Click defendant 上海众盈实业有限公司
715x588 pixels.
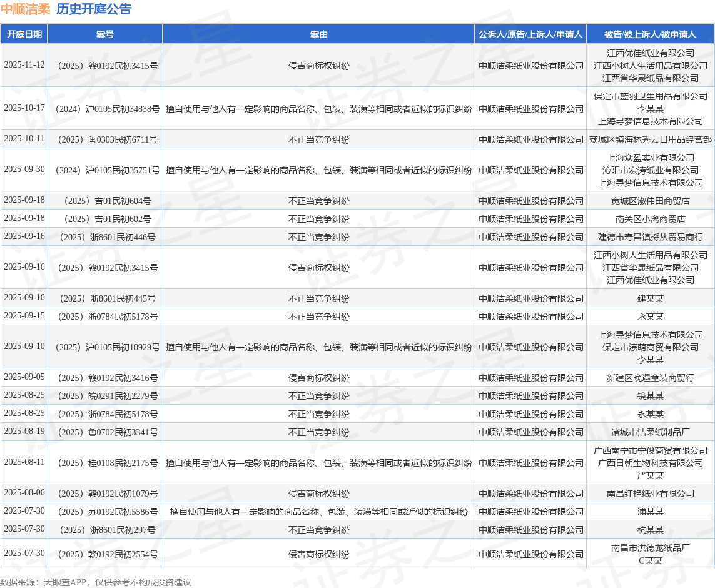point(650,158)
